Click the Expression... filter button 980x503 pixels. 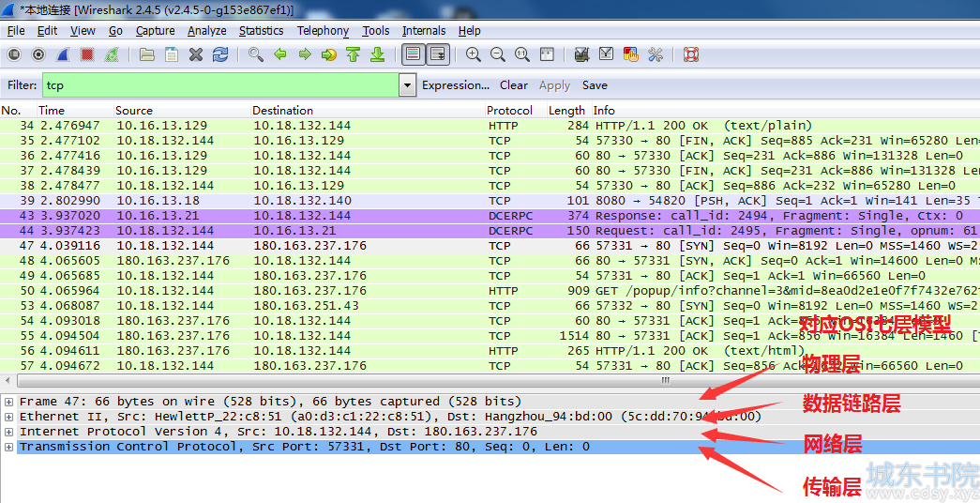(x=456, y=85)
